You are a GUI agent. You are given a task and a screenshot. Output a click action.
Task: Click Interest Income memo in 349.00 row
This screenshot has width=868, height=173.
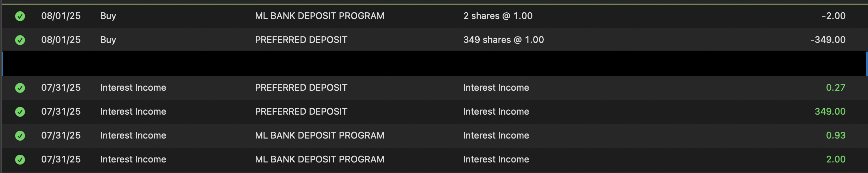pos(496,111)
